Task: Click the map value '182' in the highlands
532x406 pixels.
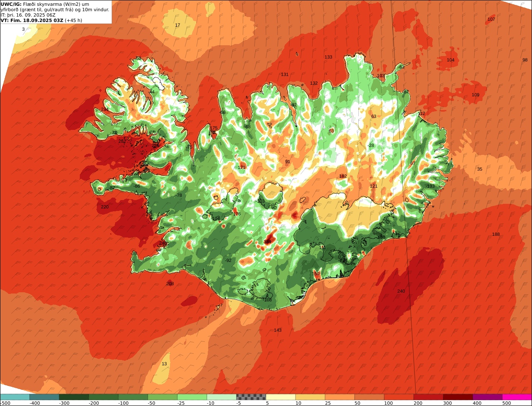Action: (x=343, y=176)
